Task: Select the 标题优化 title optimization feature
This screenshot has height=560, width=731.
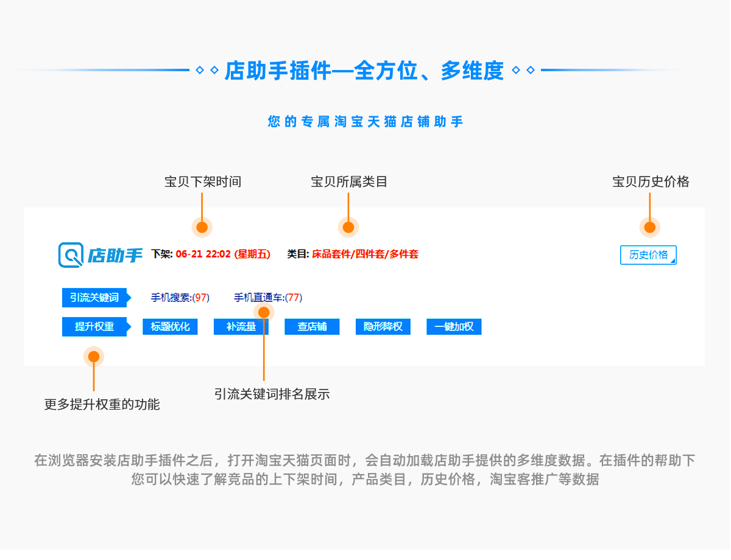Action: (170, 327)
